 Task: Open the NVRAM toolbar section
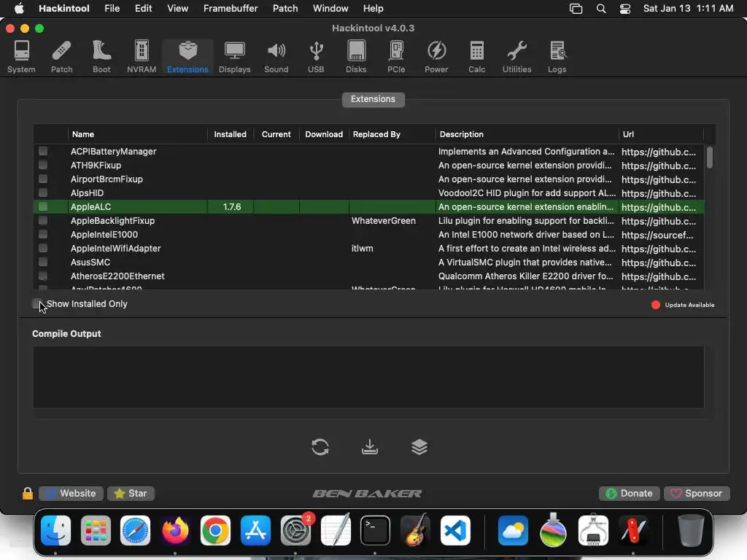point(142,57)
